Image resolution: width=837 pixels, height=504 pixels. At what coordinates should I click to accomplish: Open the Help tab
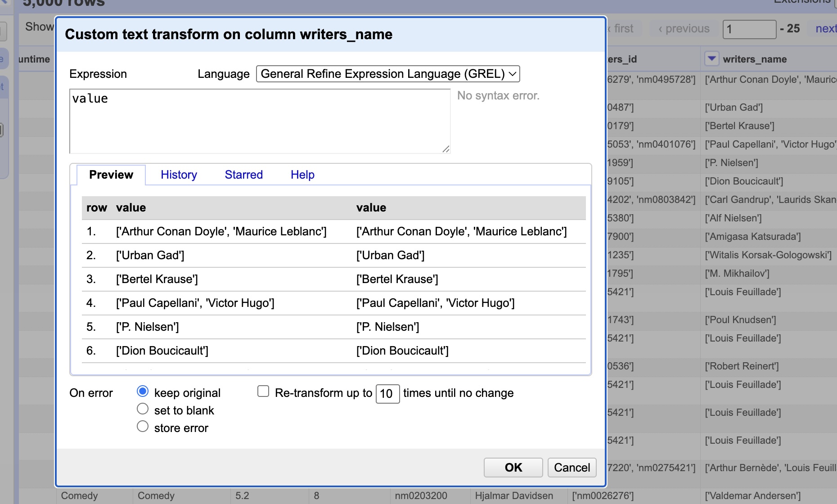coord(302,175)
